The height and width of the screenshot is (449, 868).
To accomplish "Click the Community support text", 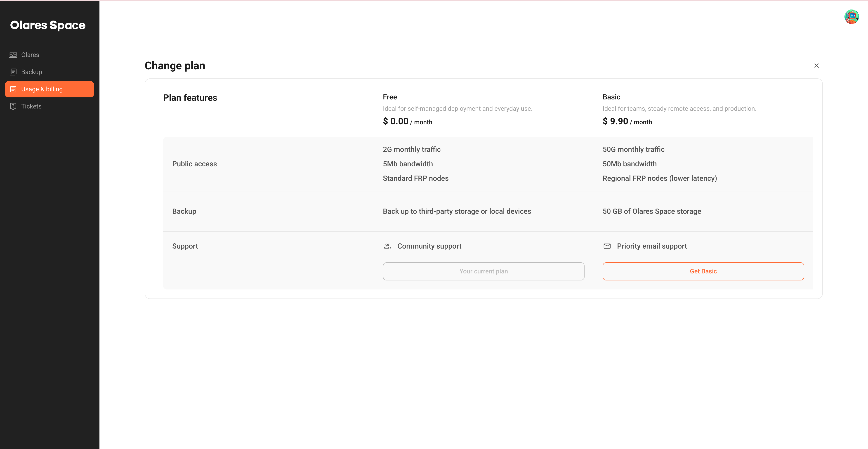I will (429, 246).
